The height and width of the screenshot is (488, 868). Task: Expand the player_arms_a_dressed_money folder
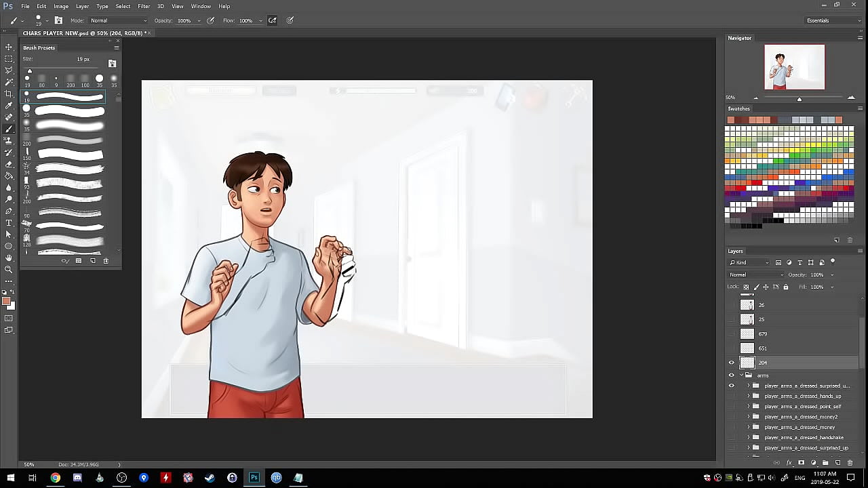tap(749, 427)
